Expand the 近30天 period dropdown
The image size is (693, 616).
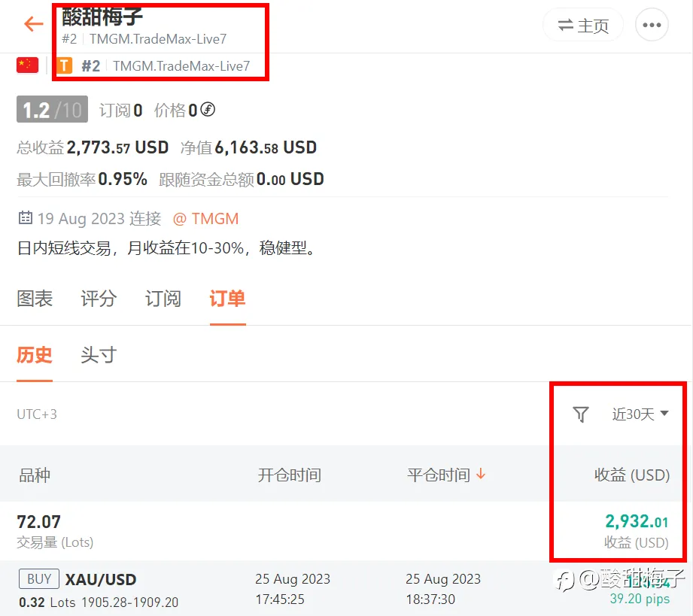click(x=640, y=414)
